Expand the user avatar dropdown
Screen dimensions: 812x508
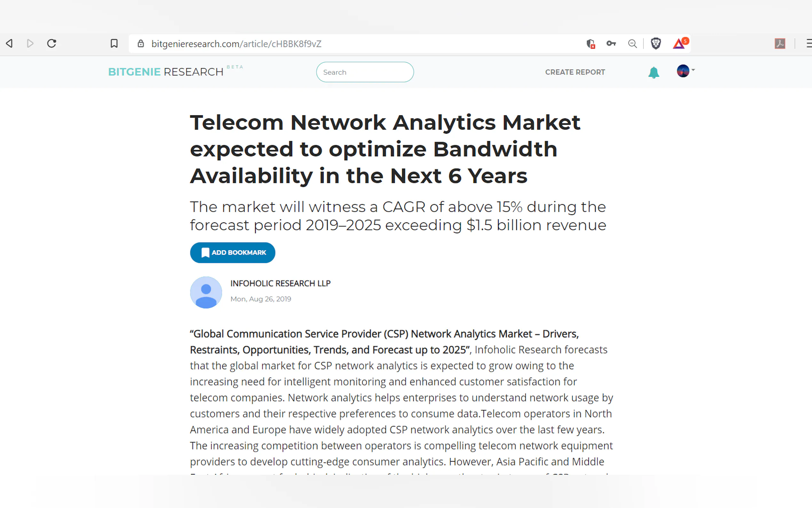point(685,71)
